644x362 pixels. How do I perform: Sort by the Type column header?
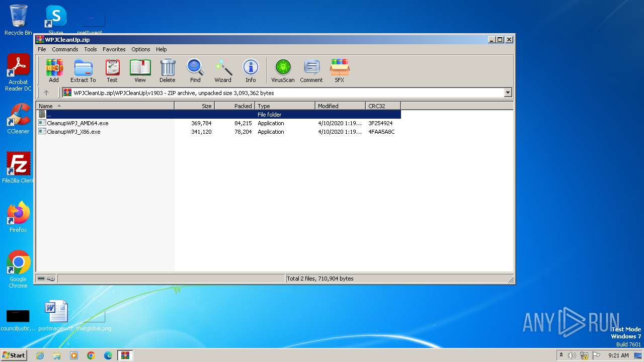pyautogui.click(x=285, y=106)
